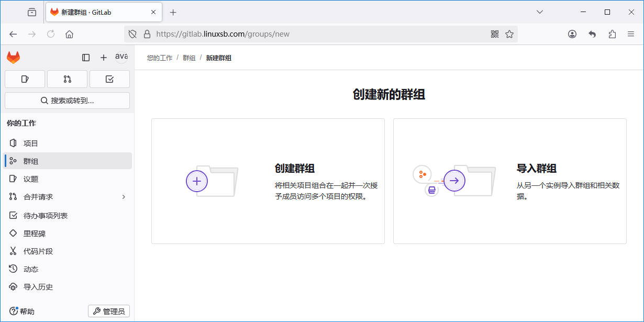Click the browser QR code icon

coord(495,34)
